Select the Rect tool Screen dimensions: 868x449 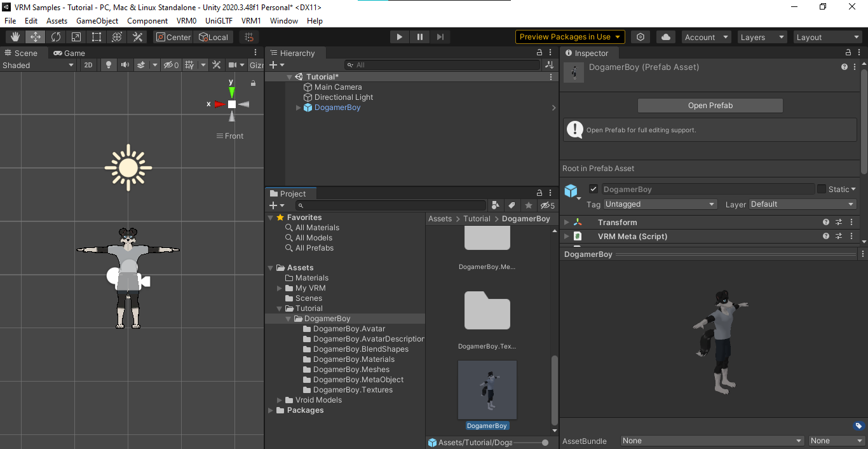tap(97, 37)
